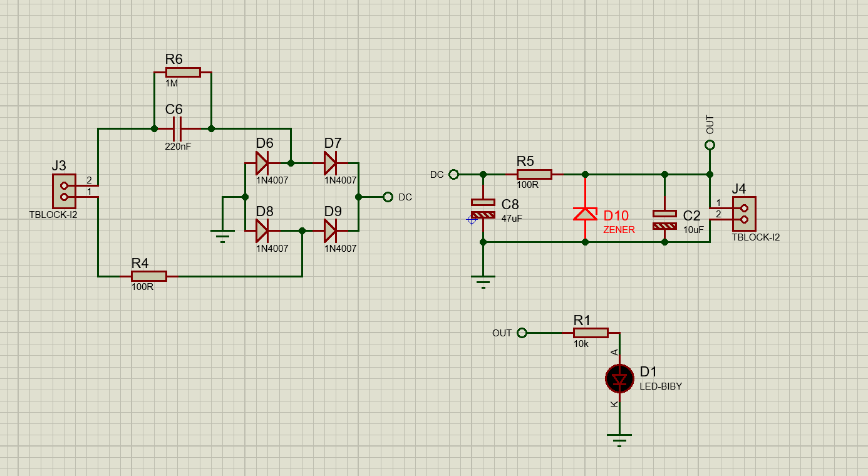868x476 pixels.
Task: Click the ground symbol below C8
Action: click(x=483, y=281)
